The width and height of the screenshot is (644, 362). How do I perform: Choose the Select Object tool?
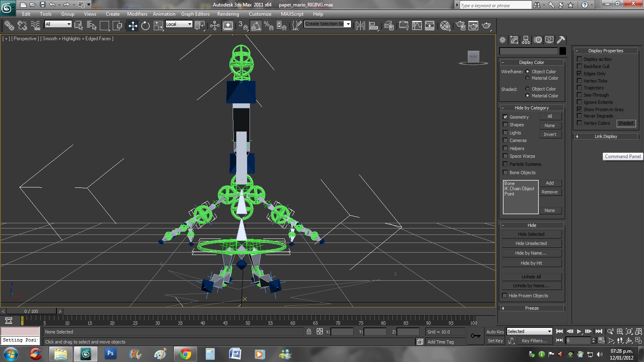coord(78,26)
